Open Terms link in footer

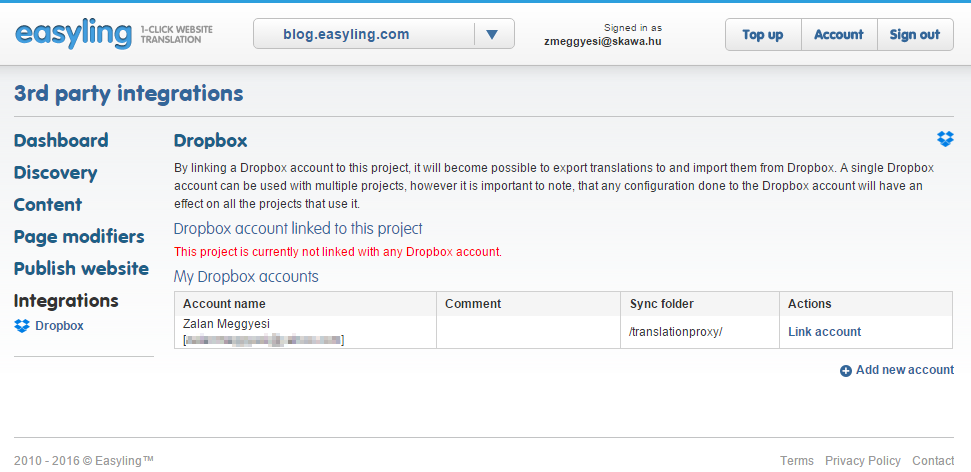[x=797, y=461]
